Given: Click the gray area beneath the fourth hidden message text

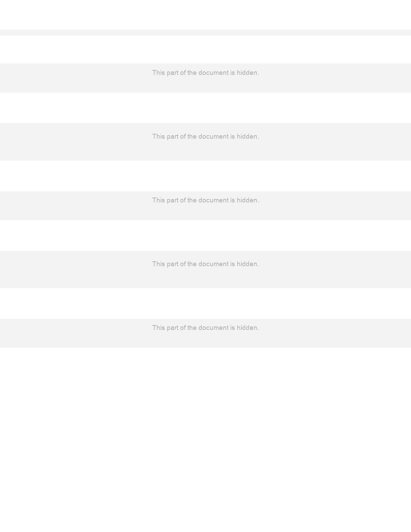Looking at the screenshot, I should tap(205, 278).
